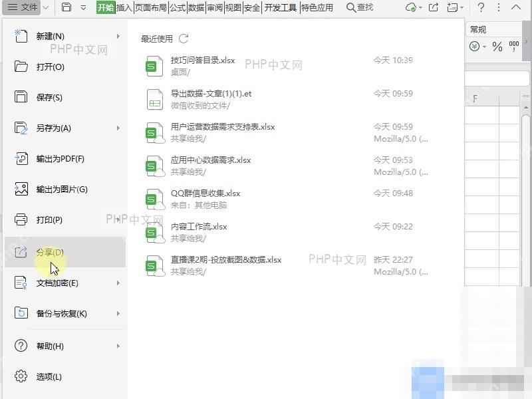Collapse the ribbon with the caret icon

[x=516, y=7]
